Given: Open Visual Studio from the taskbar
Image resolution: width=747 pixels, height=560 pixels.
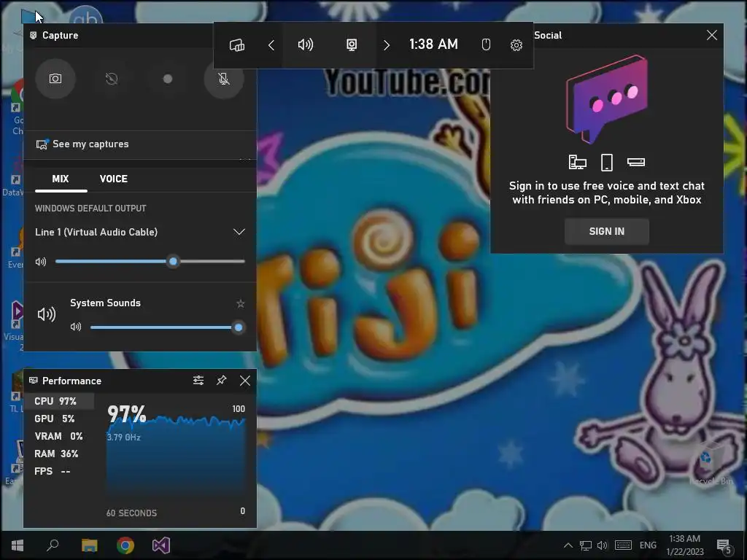Looking at the screenshot, I should point(161,545).
